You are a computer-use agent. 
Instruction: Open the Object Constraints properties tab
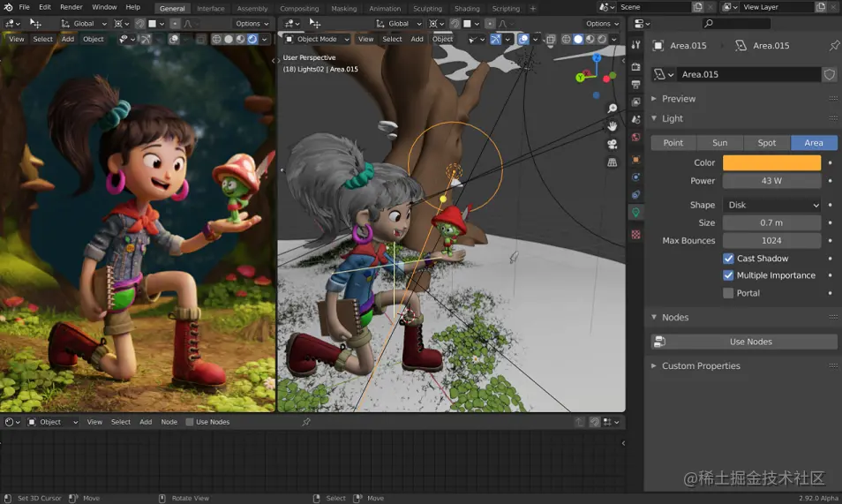[x=635, y=194]
